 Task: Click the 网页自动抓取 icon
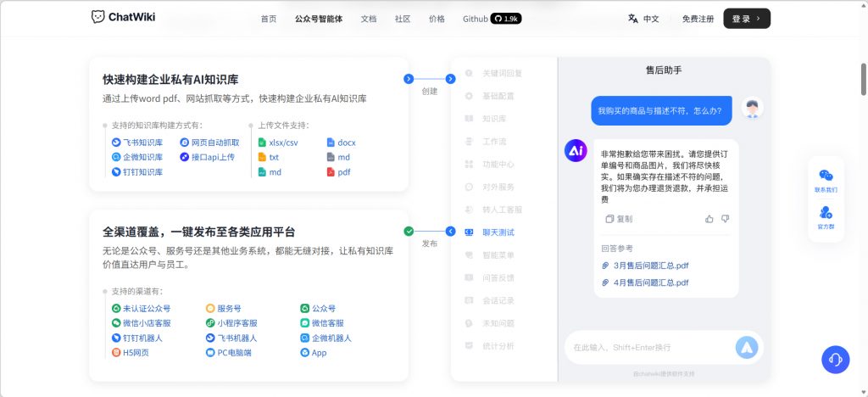[x=185, y=143]
